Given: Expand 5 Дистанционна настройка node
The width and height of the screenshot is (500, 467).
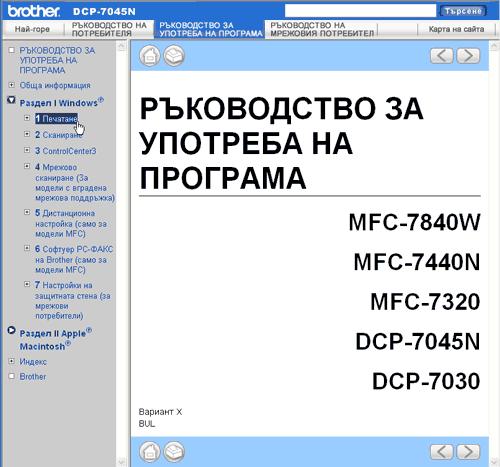Looking at the screenshot, I should (x=27, y=212).
